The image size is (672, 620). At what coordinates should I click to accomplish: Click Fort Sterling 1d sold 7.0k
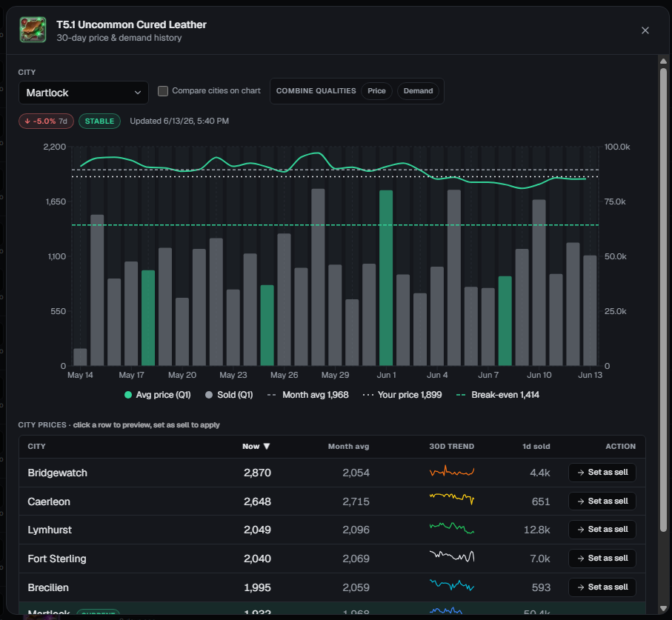coord(540,559)
